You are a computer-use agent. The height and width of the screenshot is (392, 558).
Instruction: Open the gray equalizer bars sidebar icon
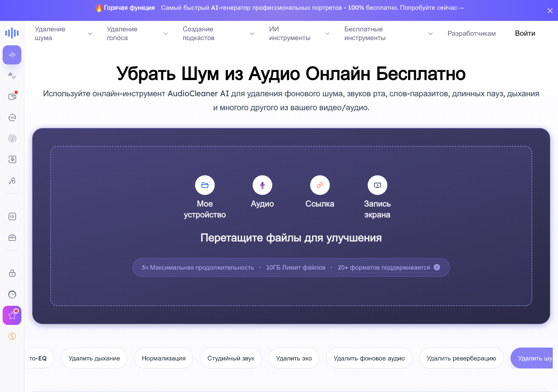pos(12,76)
